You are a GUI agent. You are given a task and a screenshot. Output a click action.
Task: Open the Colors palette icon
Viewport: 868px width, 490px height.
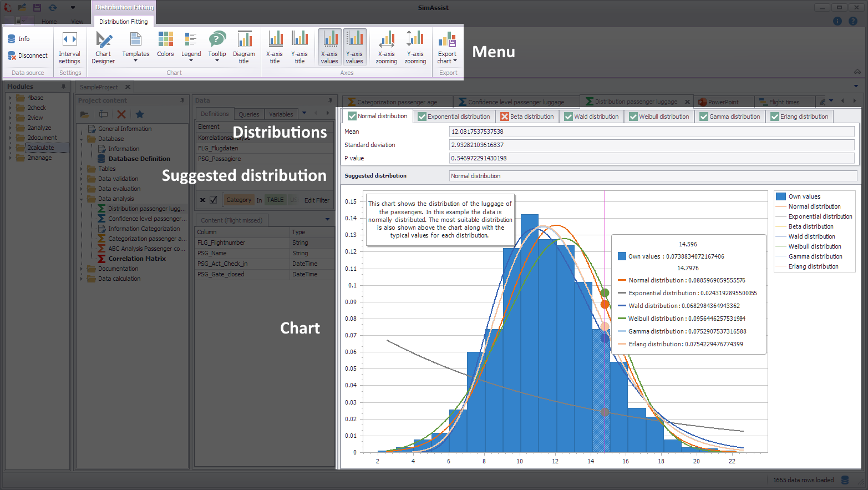pyautogui.click(x=165, y=39)
